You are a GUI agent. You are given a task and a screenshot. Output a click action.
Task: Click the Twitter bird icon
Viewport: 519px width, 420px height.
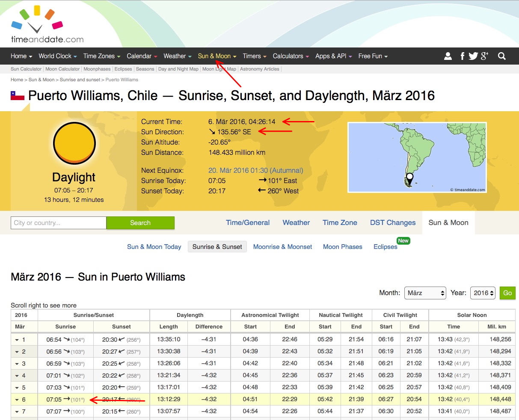[473, 56]
